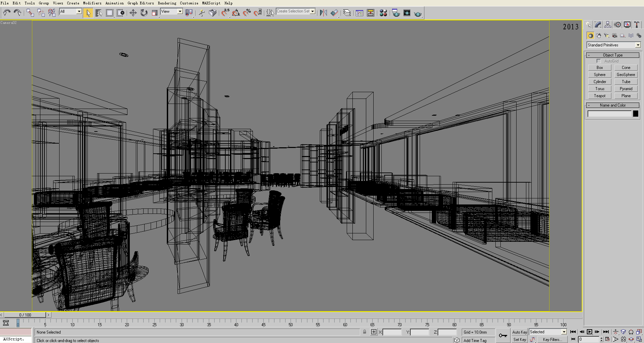Image resolution: width=644 pixels, height=343 pixels.
Task: Toggle the selection lock icon
Action: click(365, 332)
